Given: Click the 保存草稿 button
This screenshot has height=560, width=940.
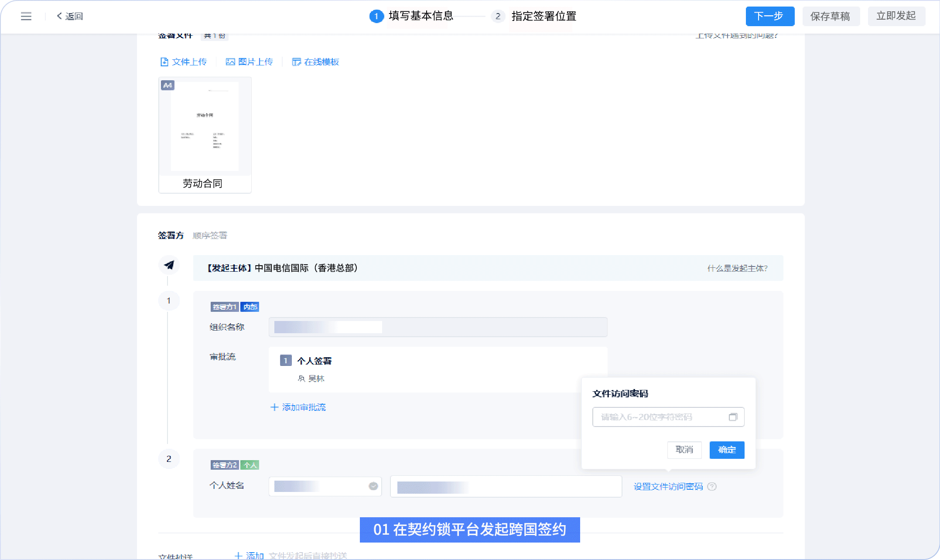Looking at the screenshot, I should coord(830,16).
